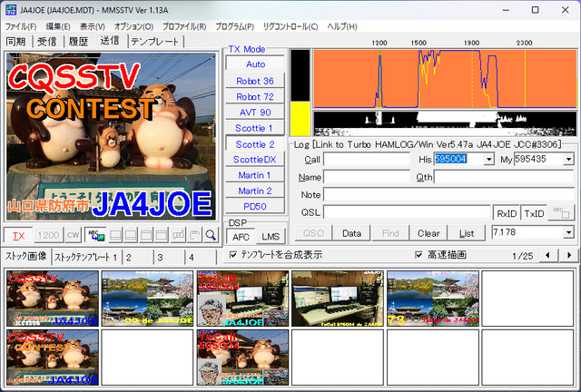Select stock template tab 3
581x392 pixels.
tap(169, 257)
